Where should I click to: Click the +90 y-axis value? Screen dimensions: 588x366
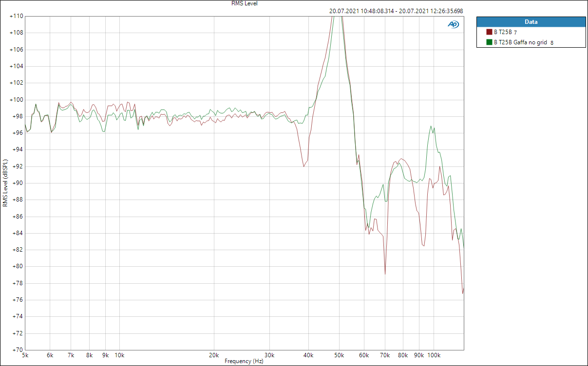click(x=18, y=183)
